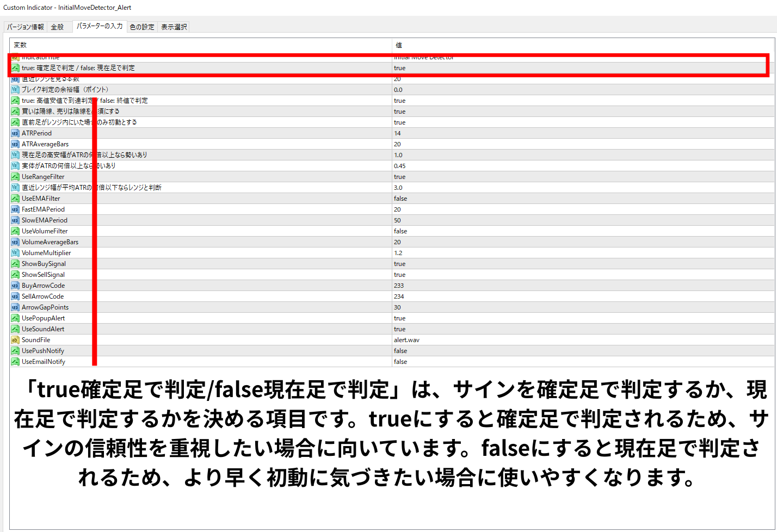The height and width of the screenshot is (532, 777).
Task: Toggle the UsePushNotify false value
Action: point(400,351)
